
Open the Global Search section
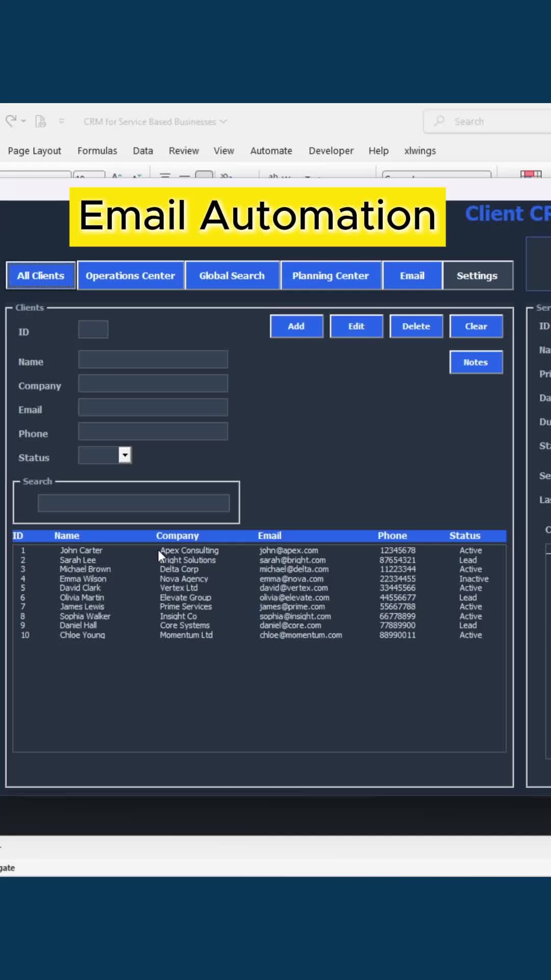pos(232,276)
